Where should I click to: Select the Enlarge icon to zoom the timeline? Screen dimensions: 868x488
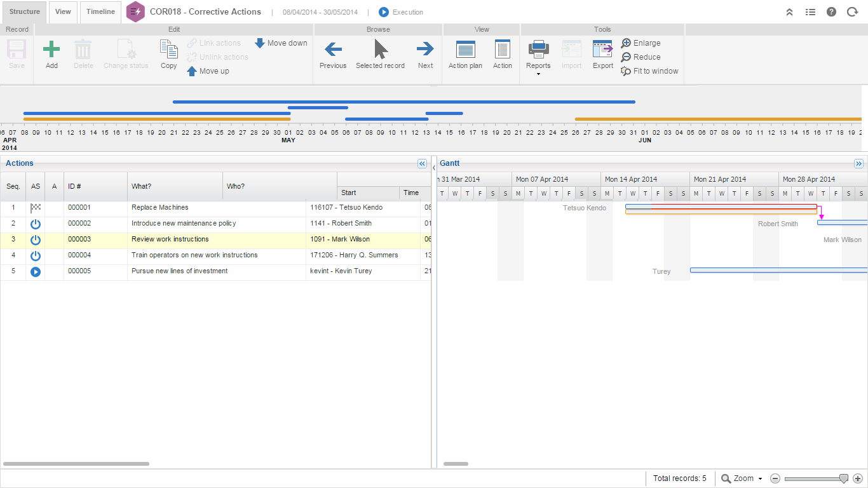(628, 43)
